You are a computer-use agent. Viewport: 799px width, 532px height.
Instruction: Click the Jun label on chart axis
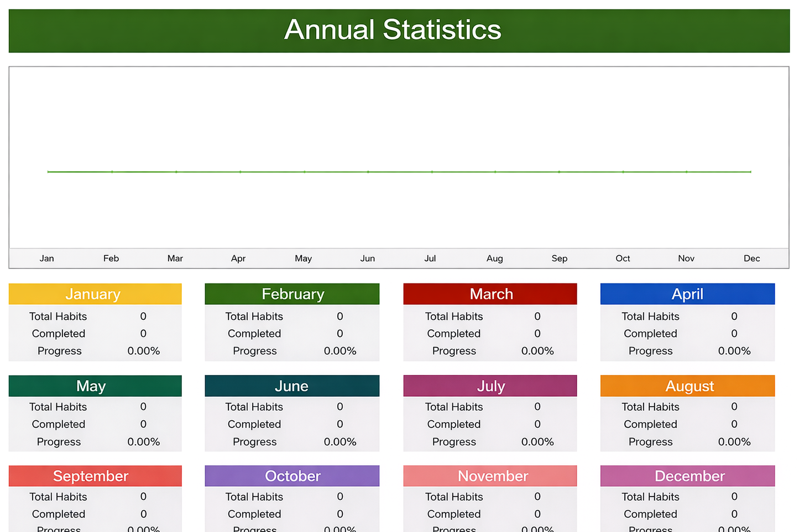(368, 259)
